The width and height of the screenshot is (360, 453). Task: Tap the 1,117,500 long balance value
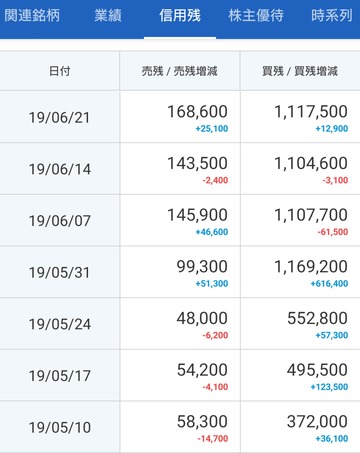point(311,111)
